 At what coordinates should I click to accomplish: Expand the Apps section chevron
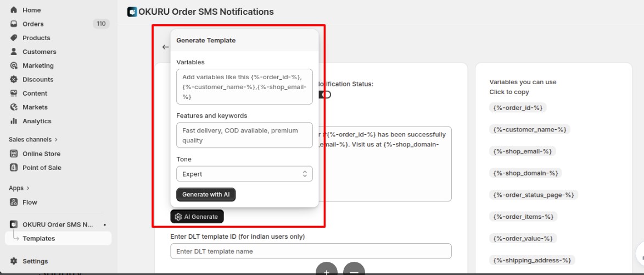click(27, 188)
